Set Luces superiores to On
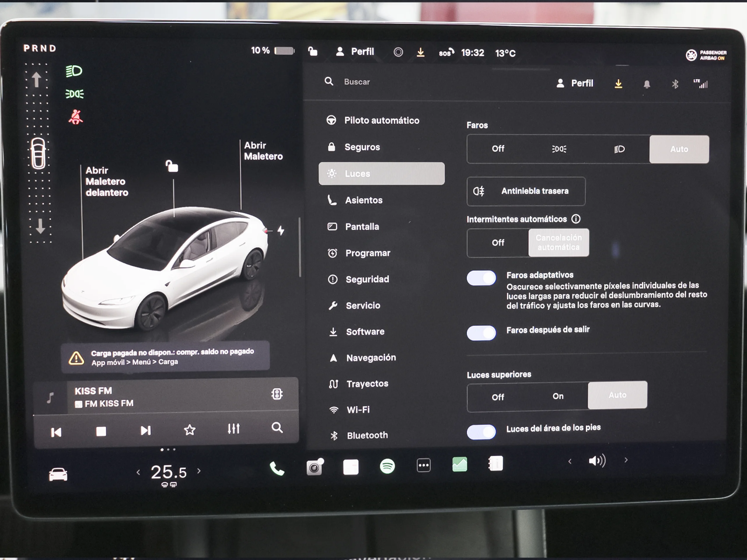The image size is (747, 560). pyautogui.click(x=558, y=396)
